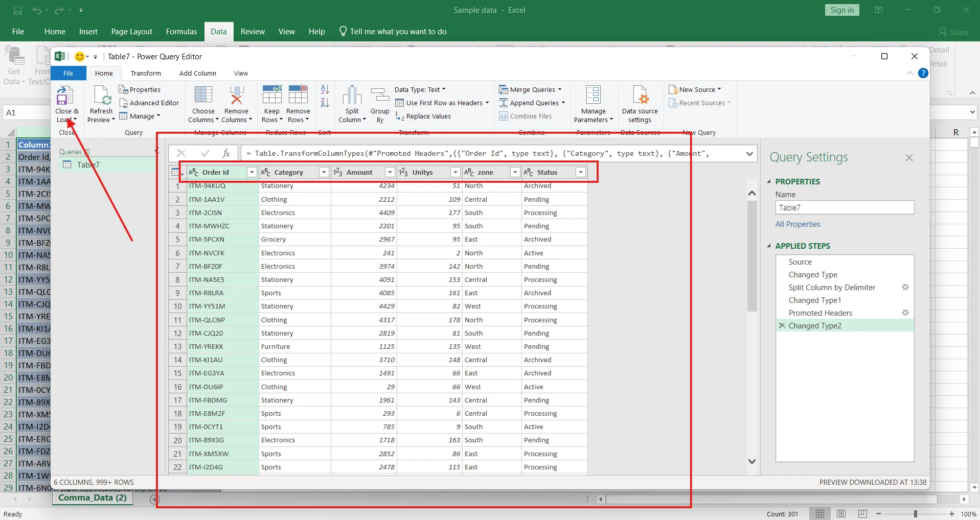The width and height of the screenshot is (980, 520).
Task: Sort data with the ascending A-Z icon
Action: tap(324, 90)
